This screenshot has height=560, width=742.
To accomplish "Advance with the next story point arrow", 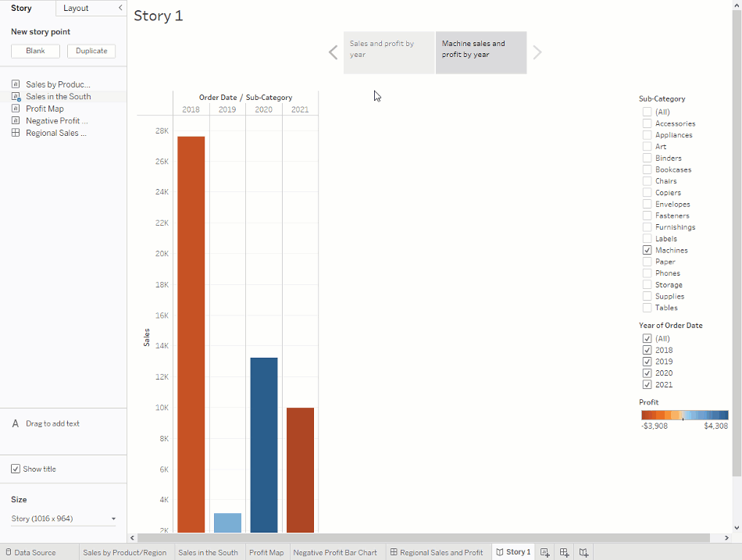I will (537, 52).
